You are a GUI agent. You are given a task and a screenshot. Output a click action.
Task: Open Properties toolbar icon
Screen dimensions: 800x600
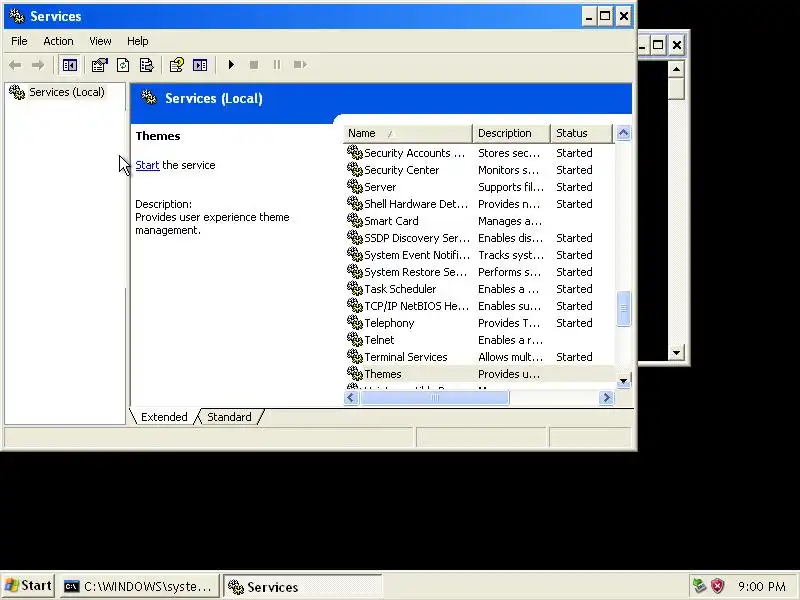tap(99, 65)
